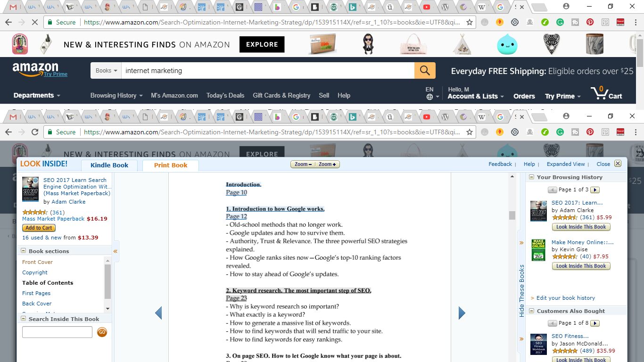This screenshot has width=644, height=362.
Task: Click the SEO Fitness book cover thumbnail
Action: tap(538, 344)
